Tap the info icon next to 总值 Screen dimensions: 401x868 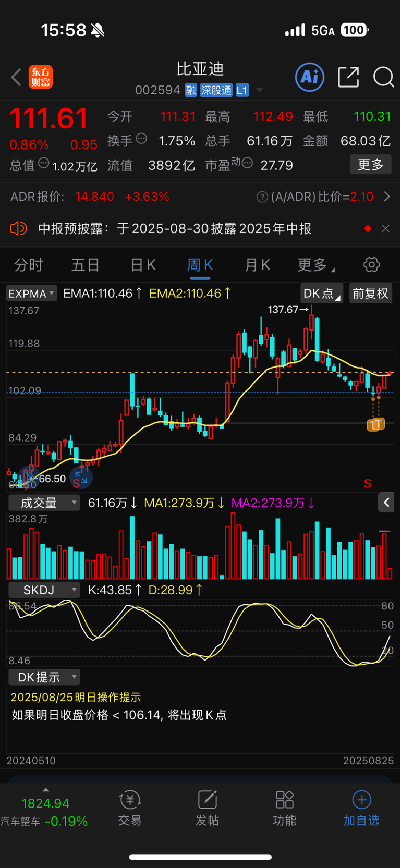click(x=44, y=163)
